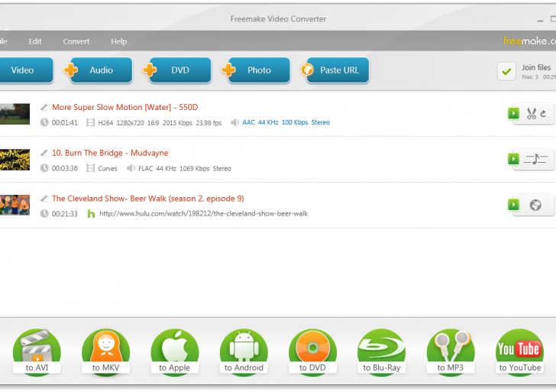Screen dimensions: 556x392
Task: Rename More Super Slow Motion via pencil icon
Action: [44, 107]
